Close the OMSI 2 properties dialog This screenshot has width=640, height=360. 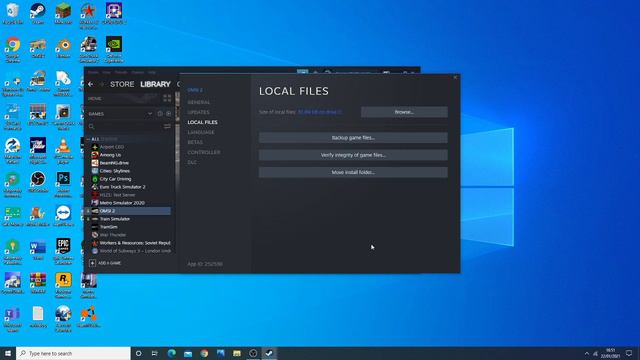pos(455,77)
